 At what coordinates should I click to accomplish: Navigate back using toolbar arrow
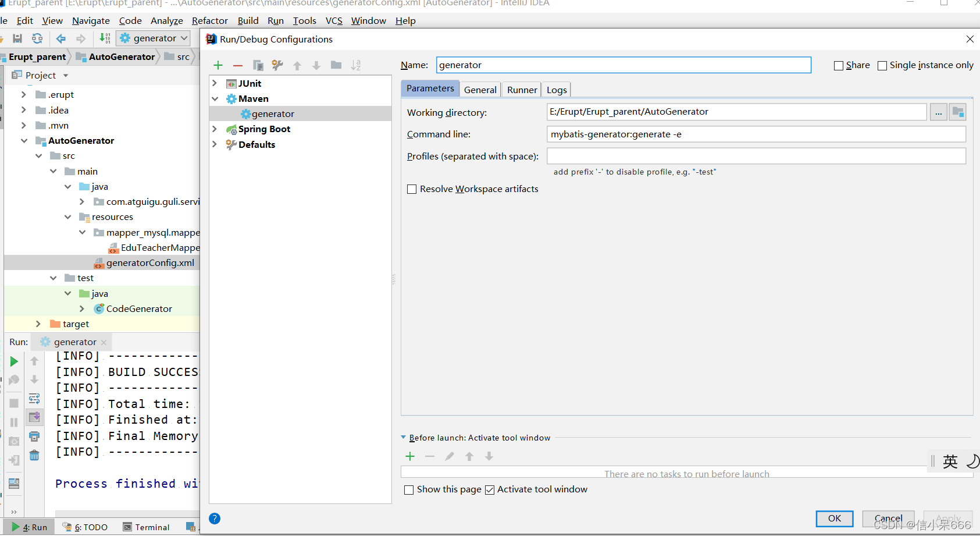61,38
